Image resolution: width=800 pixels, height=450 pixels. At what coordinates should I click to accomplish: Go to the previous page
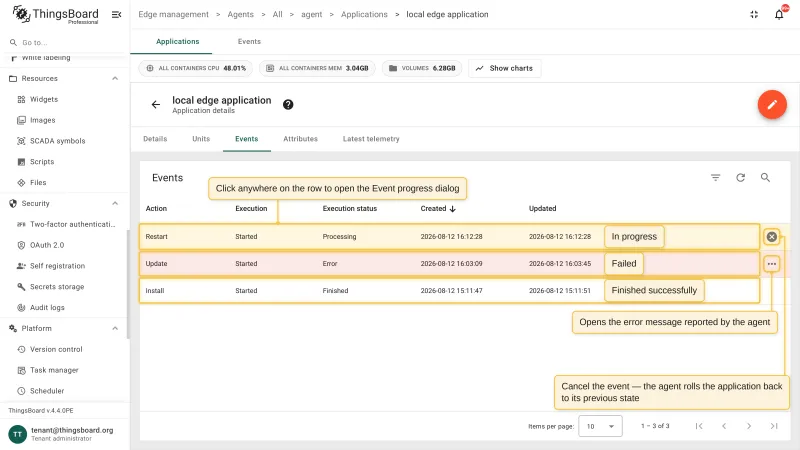click(x=724, y=426)
